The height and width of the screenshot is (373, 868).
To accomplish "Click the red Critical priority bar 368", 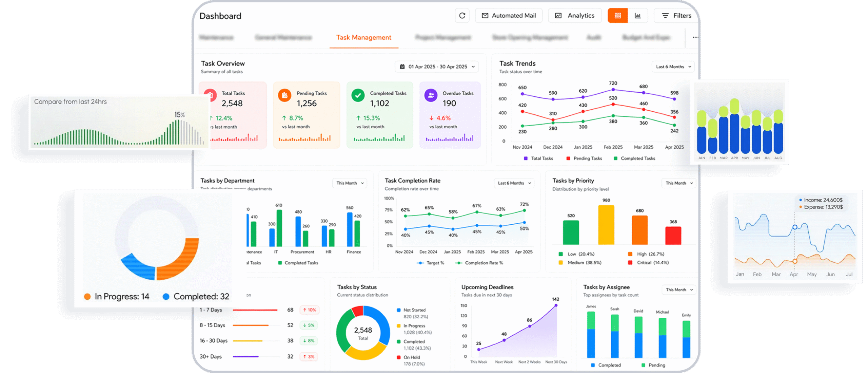I will point(673,236).
